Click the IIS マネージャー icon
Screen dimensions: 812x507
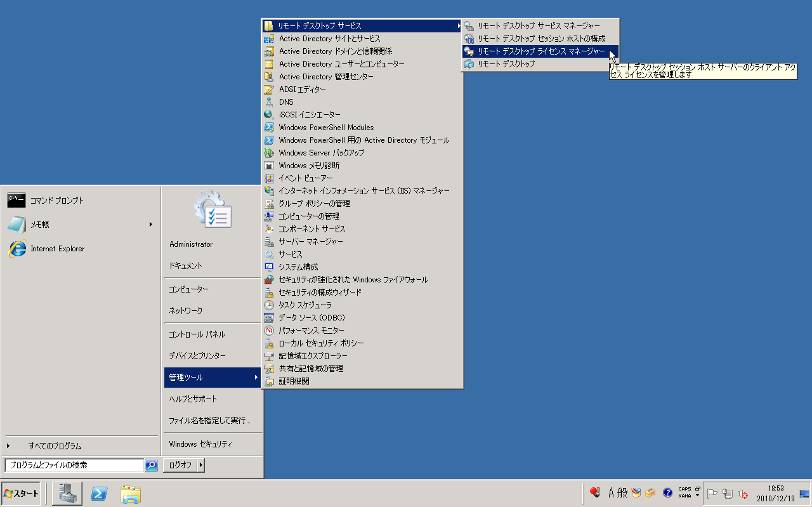click(269, 191)
